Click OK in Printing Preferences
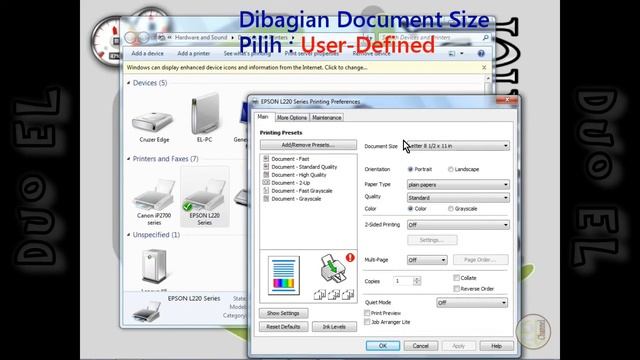The height and width of the screenshot is (360, 640). 383,346
